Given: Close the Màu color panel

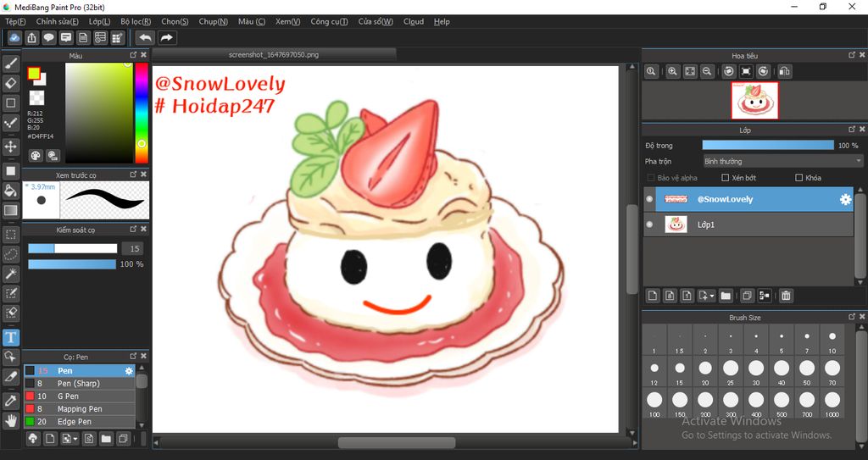Looking at the screenshot, I should 144,55.
